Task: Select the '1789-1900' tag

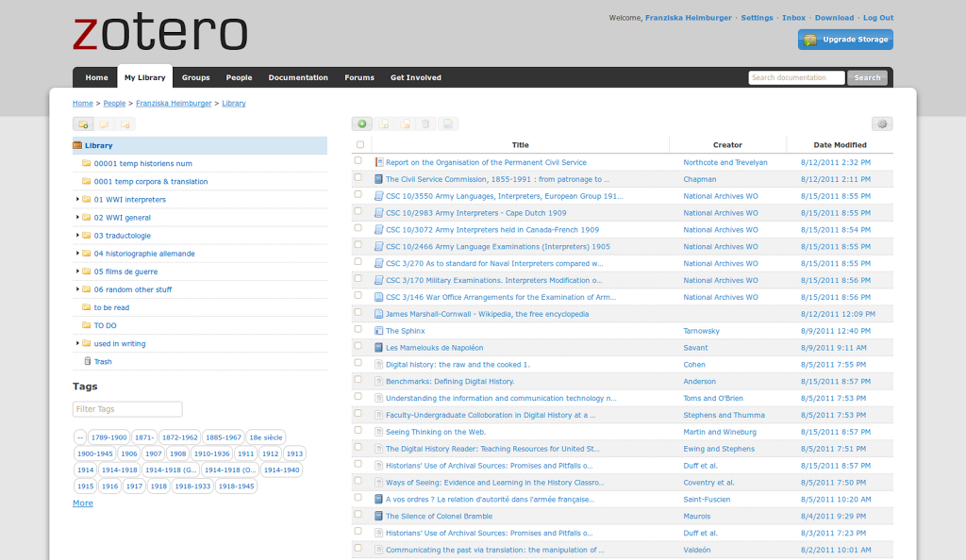Action: click(108, 437)
